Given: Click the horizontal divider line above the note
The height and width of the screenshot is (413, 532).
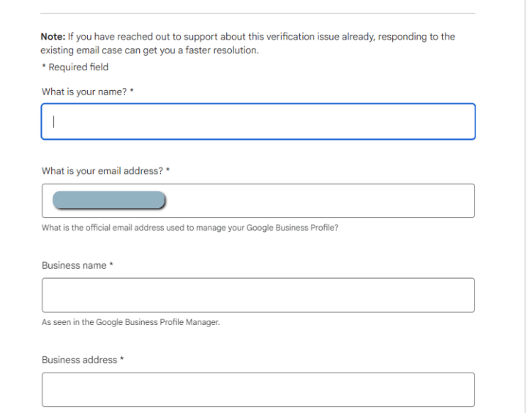Looking at the screenshot, I should (x=257, y=13).
